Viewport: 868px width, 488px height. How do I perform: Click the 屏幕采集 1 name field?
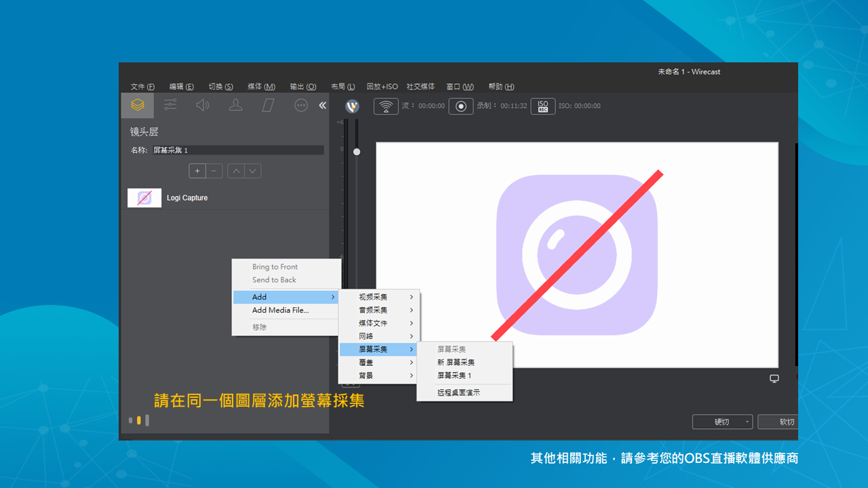click(237, 150)
